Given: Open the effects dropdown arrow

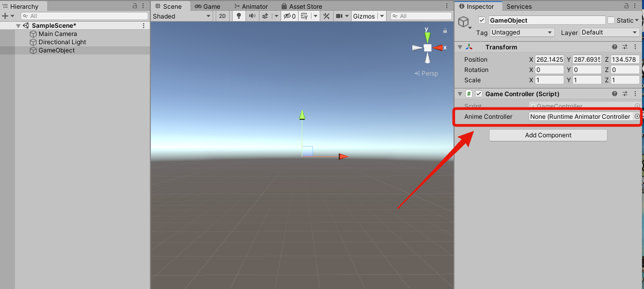Looking at the screenshot, I should (x=276, y=16).
